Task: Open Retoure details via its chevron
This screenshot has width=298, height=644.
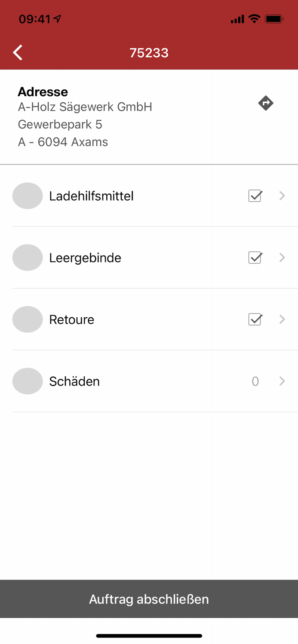Action: pos(282,319)
